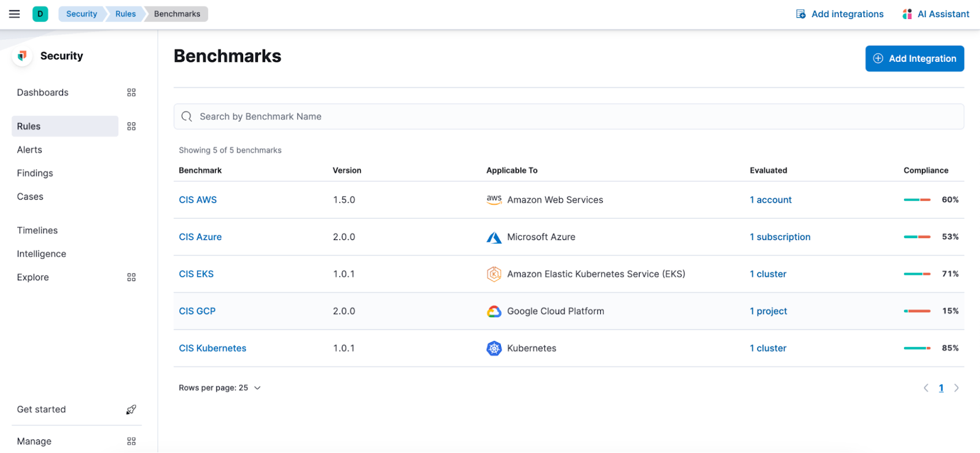Click the CIS Kubernetes compliance bar
Viewport: 980px width, 453px height.
pyautogui.click(x=917, y=348)
